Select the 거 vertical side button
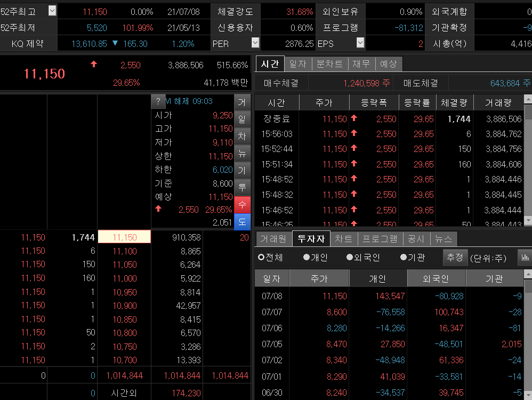Screen dimensions: 532x400 (242, 102)
